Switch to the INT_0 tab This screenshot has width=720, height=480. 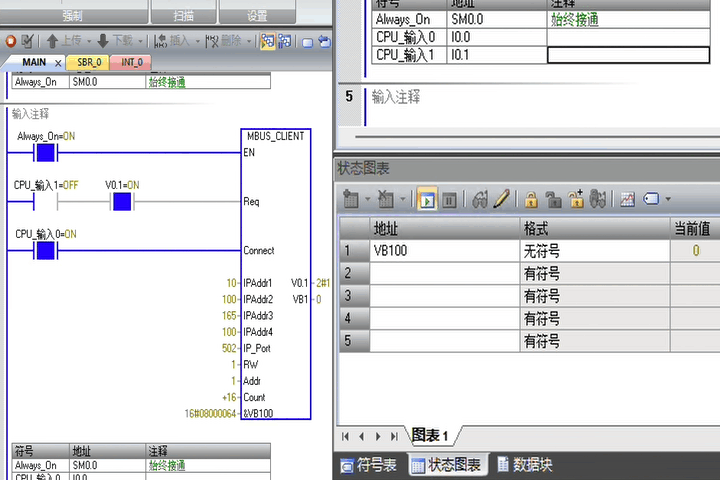[x=132, y=62]
